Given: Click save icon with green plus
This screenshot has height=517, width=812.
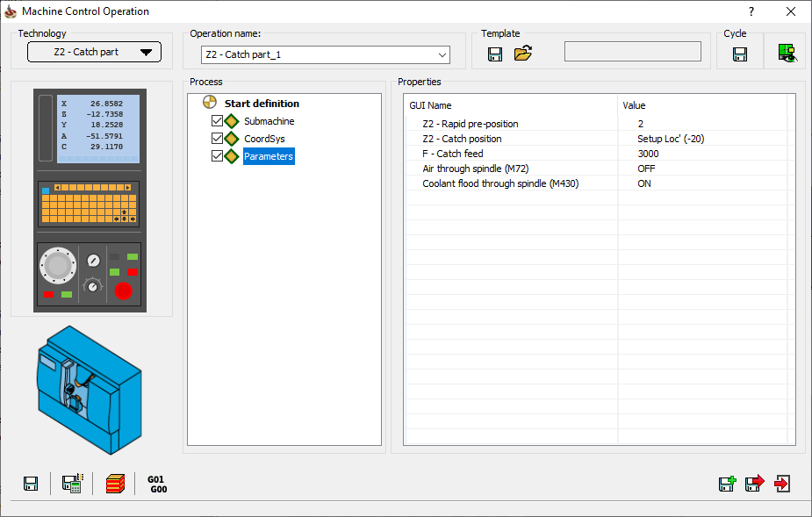Looking at the screenshot, I should click(x=727, y=484).
